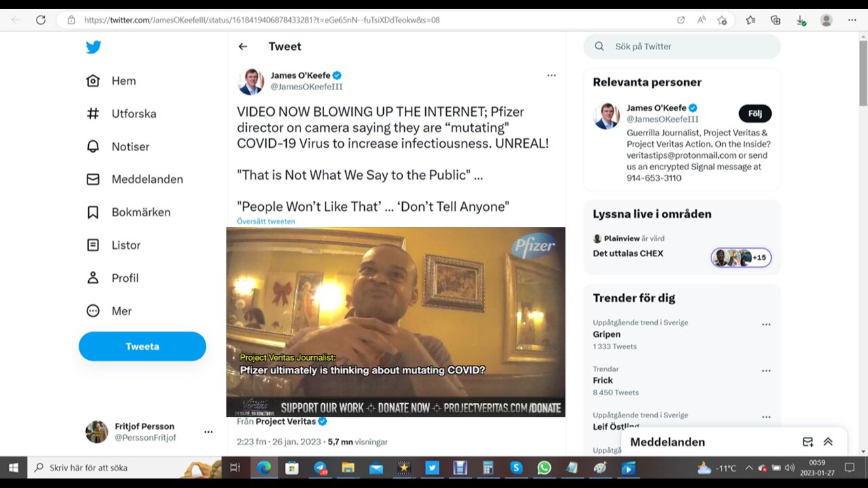
Task: Click the page vertical scrollbar
Action: point(863,75)
